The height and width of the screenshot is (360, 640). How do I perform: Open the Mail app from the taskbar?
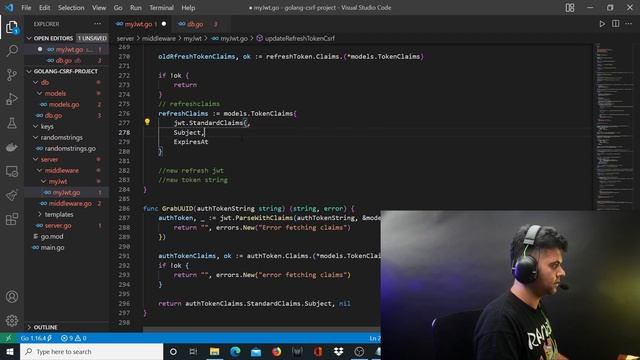tap(256, 351)
